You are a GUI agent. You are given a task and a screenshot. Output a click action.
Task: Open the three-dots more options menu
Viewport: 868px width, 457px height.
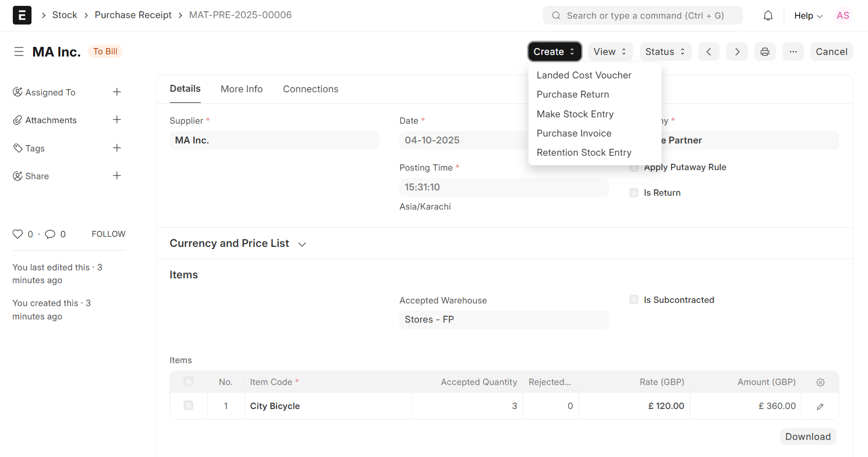(x=793, y=52)
